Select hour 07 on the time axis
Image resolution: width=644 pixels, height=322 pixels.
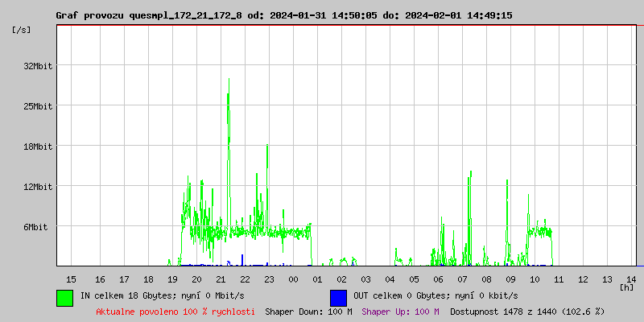463,279
